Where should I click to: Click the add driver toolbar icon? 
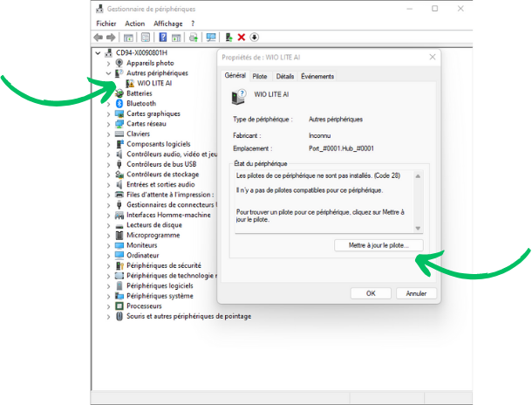(x=228, y=38)
